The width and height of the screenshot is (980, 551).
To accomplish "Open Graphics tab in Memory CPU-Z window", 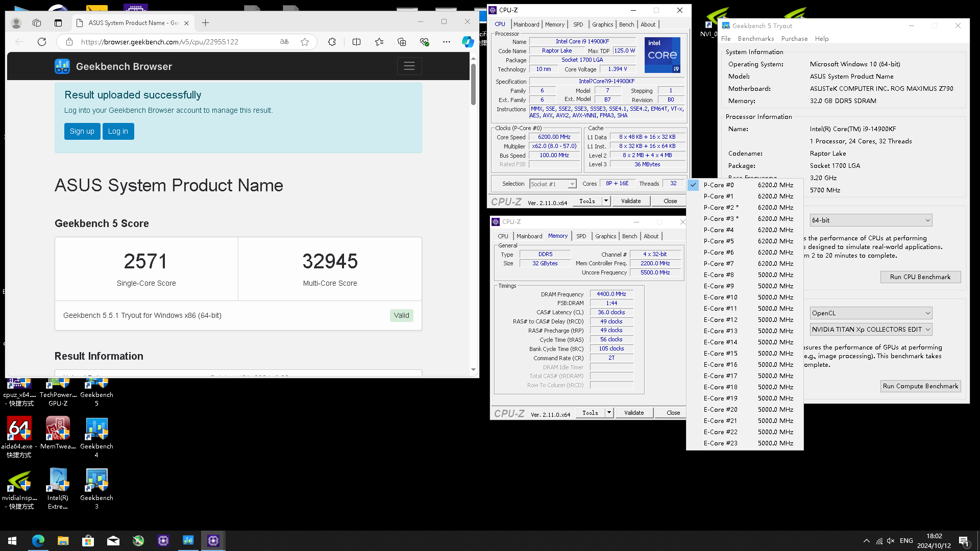I will [x=605, y=236].
